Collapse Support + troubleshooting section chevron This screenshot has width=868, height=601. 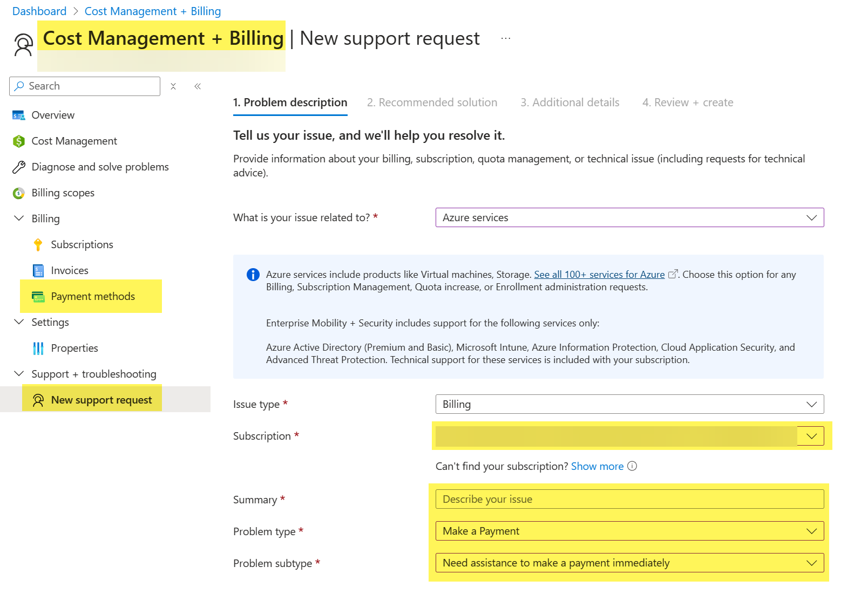[x=19, y=374]
